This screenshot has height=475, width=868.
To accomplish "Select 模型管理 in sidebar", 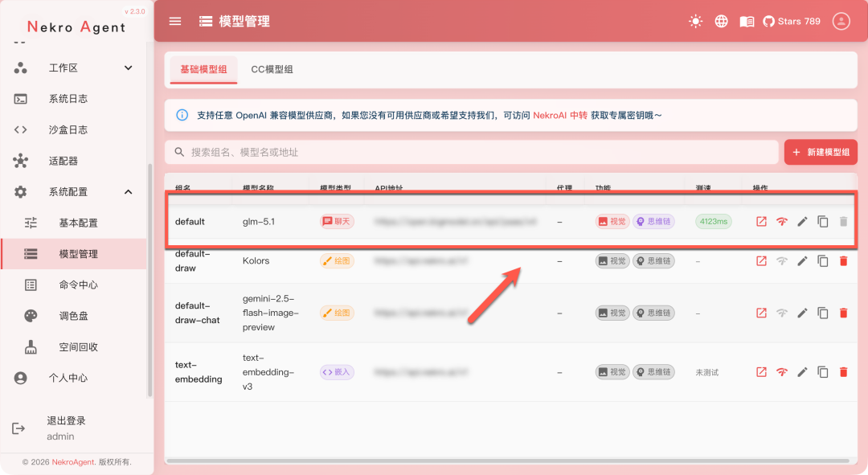I will tap(74, 253).
